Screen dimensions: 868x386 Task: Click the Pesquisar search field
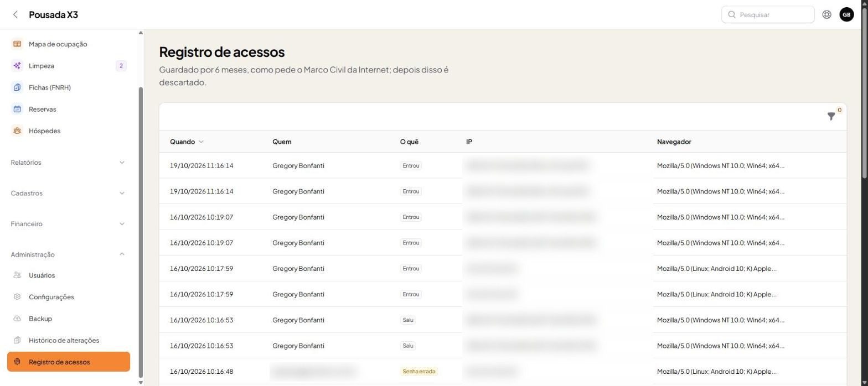(x=768, y=15)
